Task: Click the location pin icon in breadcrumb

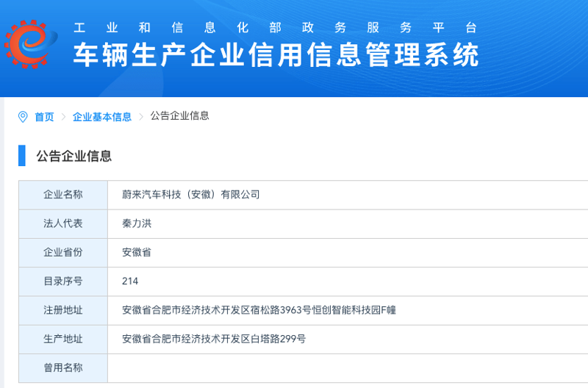Action: (x=23, y=117)
